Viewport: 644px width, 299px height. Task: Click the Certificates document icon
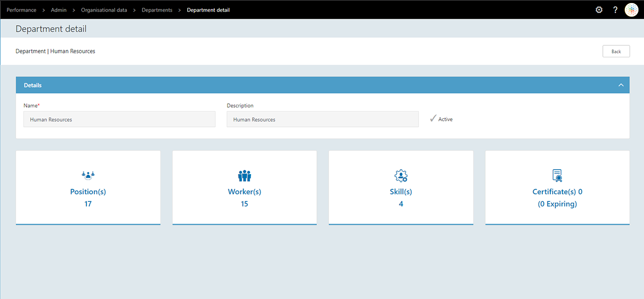557,176
